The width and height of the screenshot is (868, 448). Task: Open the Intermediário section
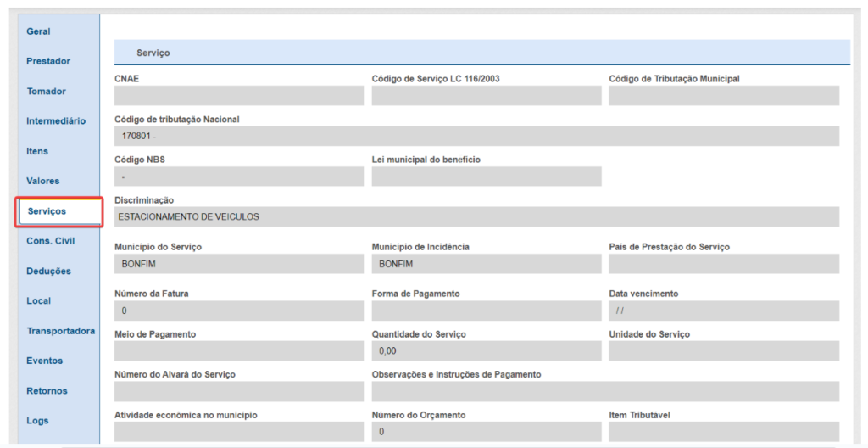56,121
